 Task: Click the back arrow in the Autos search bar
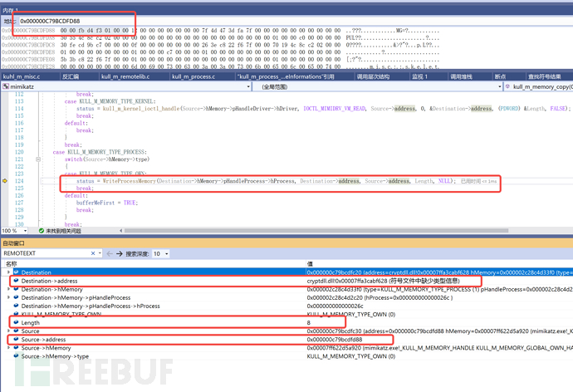coord(110,253)
